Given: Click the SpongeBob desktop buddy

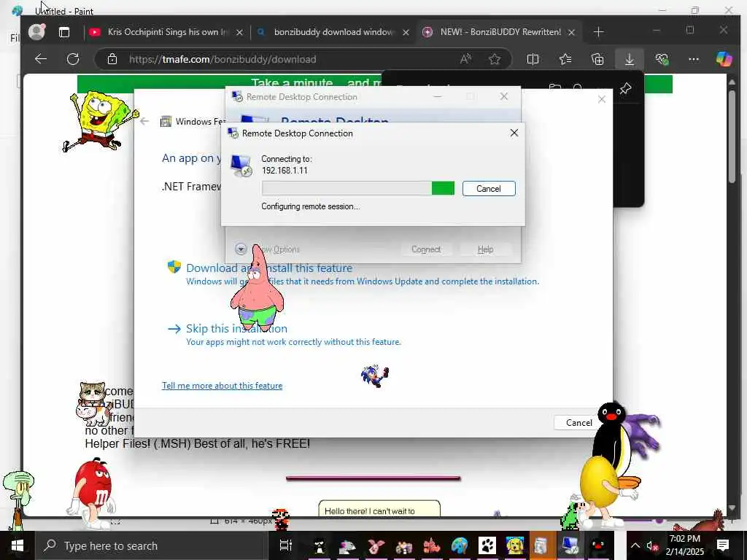Looking at the screenshot, I should [x=100, y=122].
